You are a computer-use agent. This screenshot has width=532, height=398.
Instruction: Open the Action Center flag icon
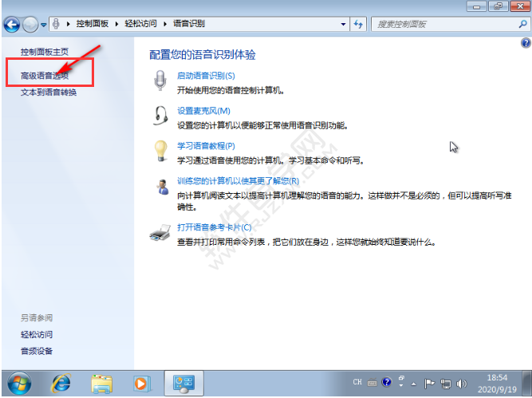[429, 384]
